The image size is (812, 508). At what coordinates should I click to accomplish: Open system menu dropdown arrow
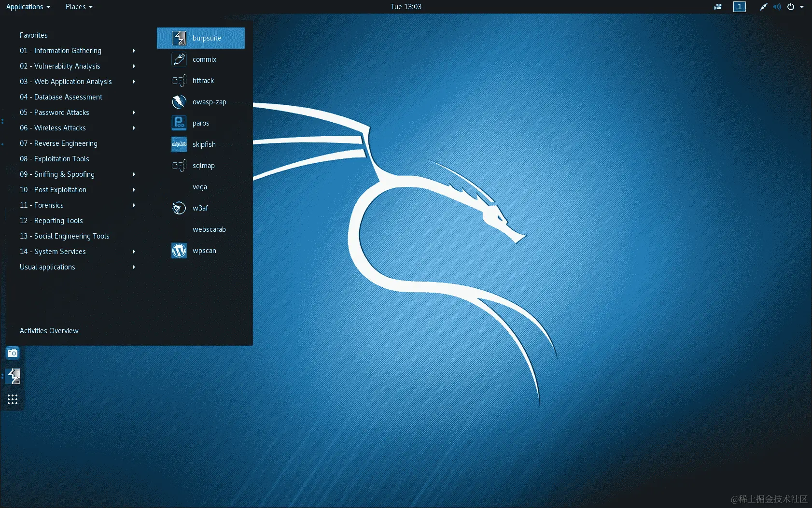(802, 7)
